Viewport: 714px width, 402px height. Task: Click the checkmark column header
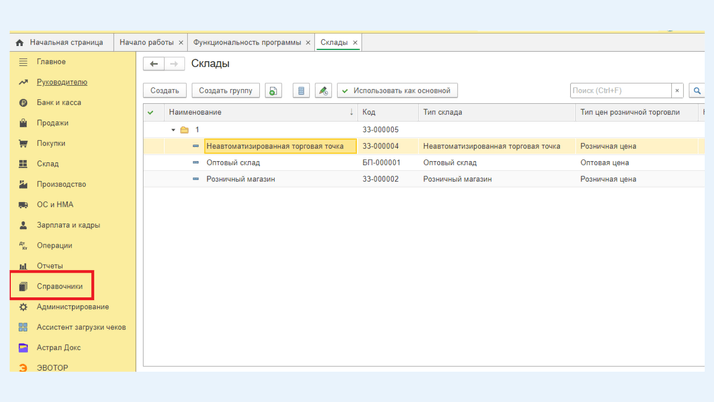click(151, 112)
